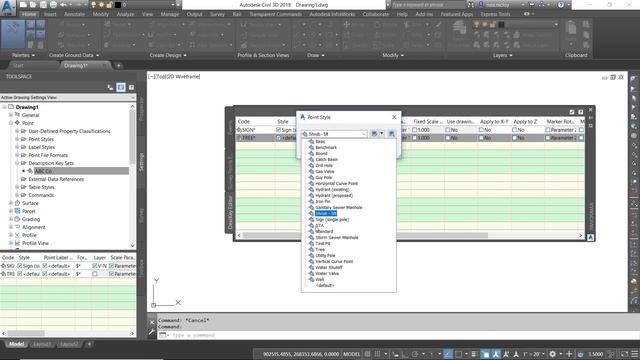Expand the Palettes ribbon panel dropdown
Viewport: 640px width, 360px height.
pos(23,55)
